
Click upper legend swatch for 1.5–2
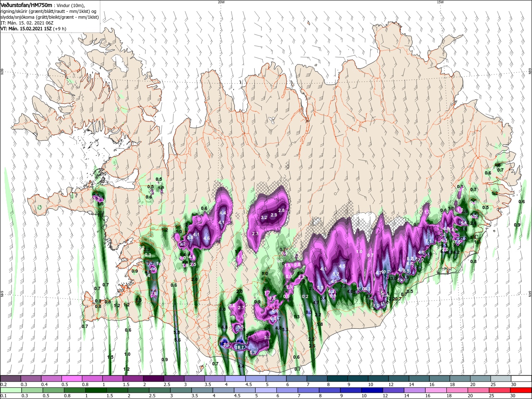point(133,379)
